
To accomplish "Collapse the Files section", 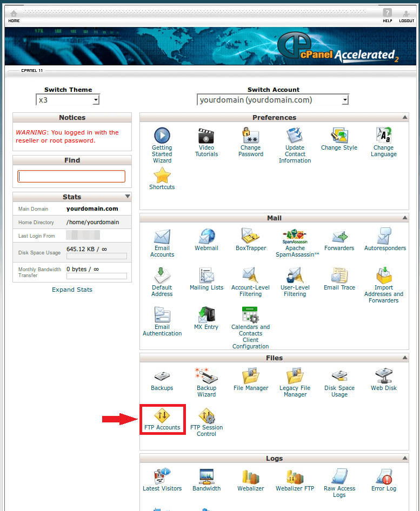I will coord(404,358).
